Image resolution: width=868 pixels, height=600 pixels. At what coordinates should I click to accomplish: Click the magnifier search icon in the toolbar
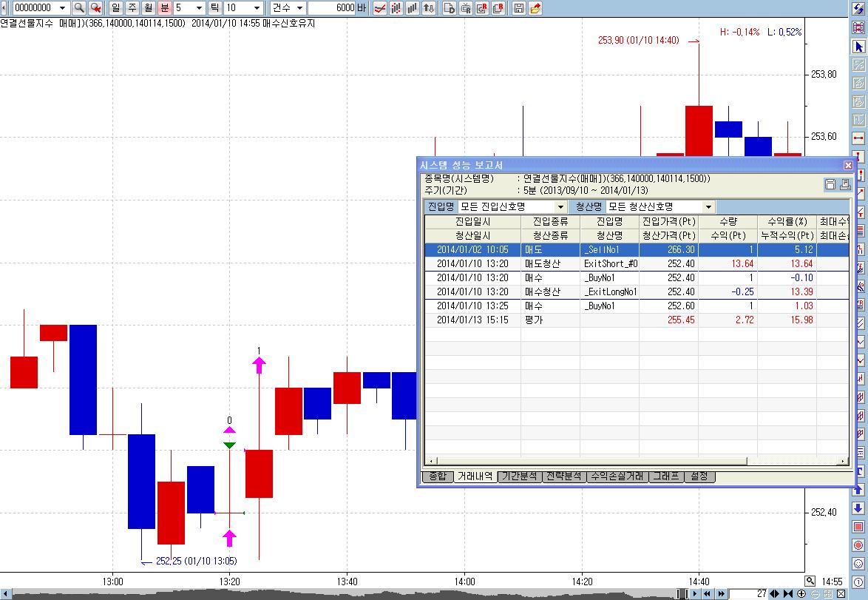78,8
